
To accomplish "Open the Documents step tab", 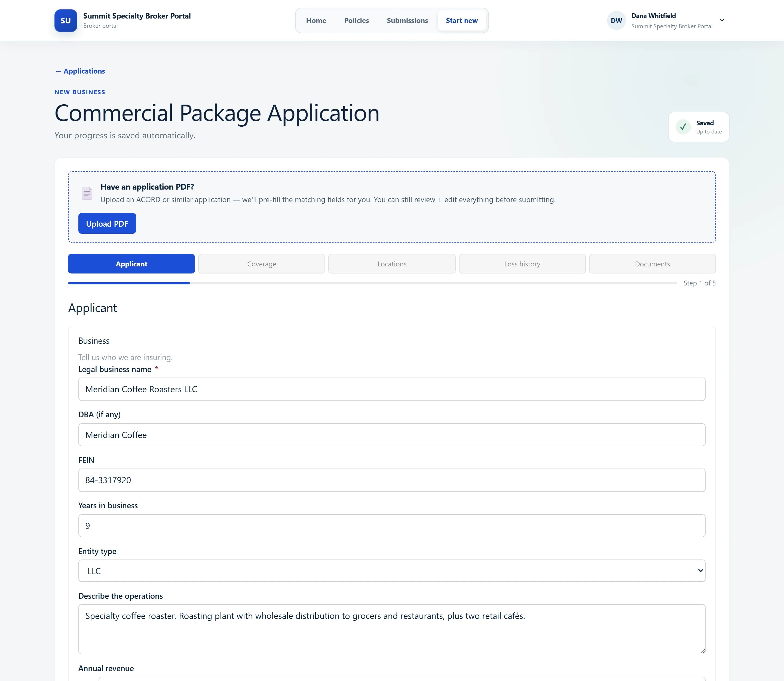I will tap(652, 264).
